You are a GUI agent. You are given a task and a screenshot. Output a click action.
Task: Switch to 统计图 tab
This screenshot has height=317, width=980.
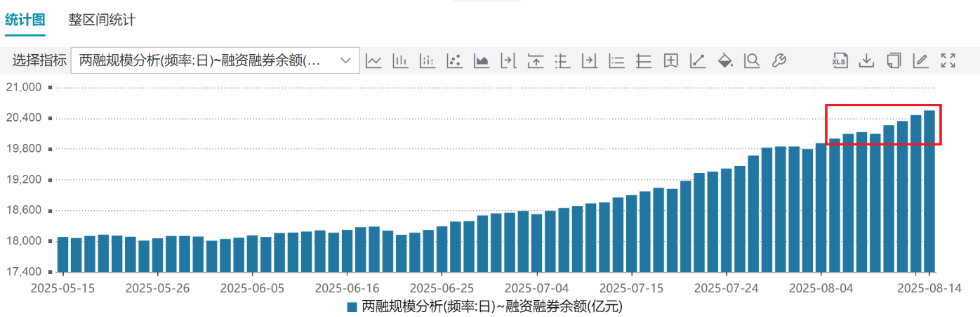coord(25,20)
